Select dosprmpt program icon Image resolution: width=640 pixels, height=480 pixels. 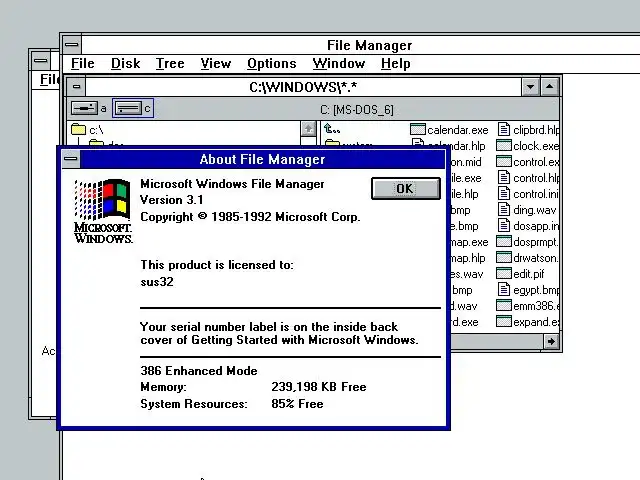(504, 242)
